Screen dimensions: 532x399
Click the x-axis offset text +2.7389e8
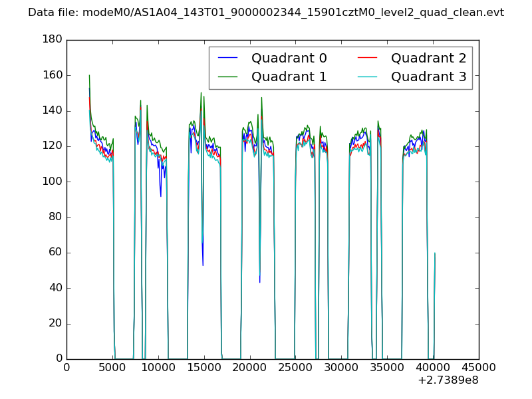(x=448, y=380)
